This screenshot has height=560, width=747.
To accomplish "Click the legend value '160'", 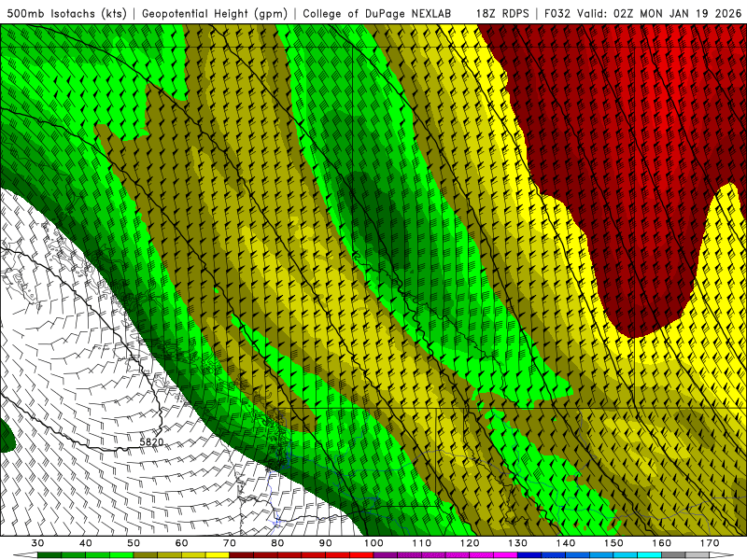I will (662, 543).
